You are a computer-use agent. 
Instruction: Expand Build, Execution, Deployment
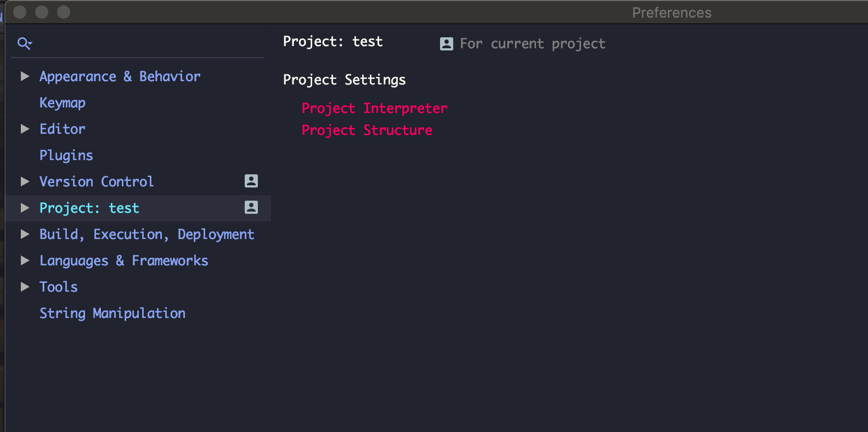(25, 234)
